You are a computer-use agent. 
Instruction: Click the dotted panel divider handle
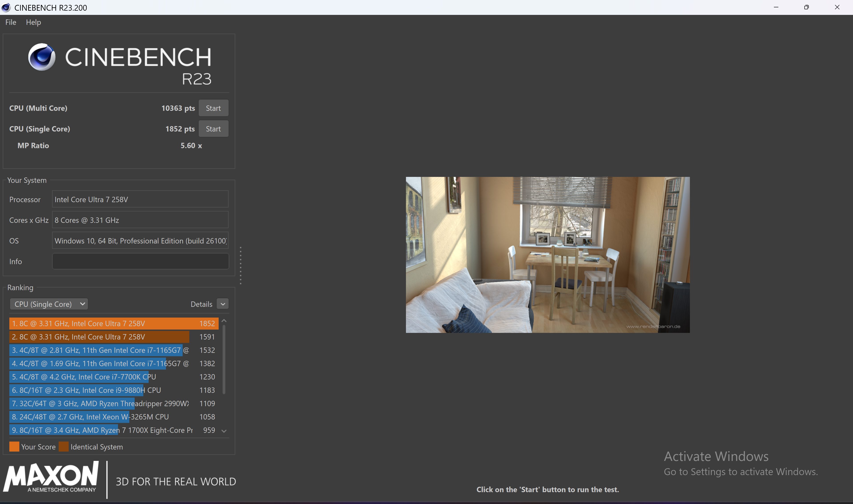click(240, 266)
